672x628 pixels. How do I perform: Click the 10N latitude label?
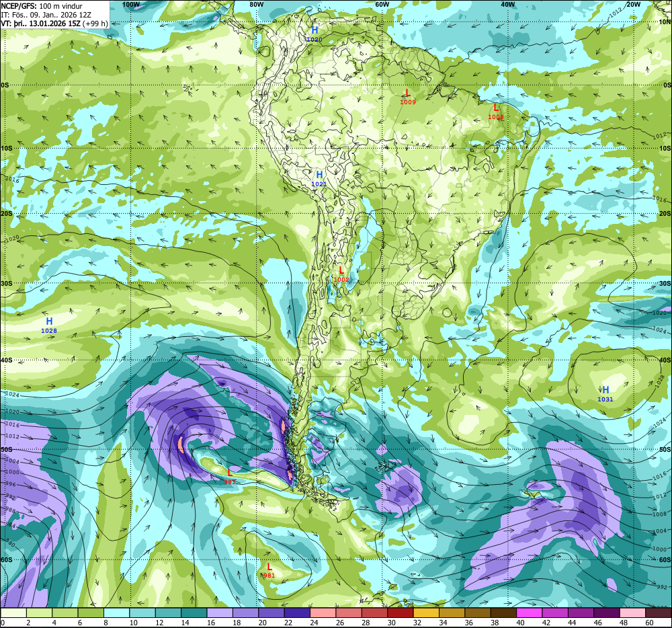pos(665,22)
